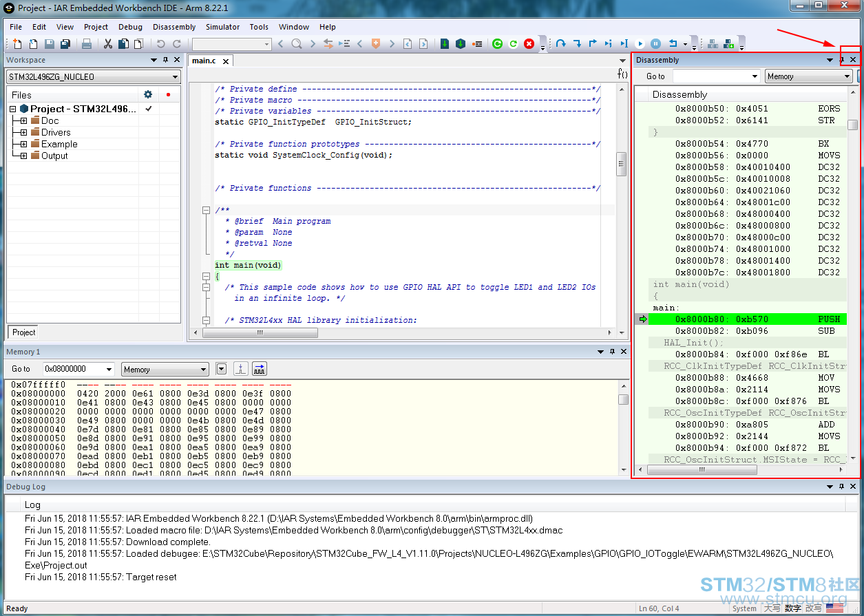Viewport: 864px width, 616px height.
Task: Open the Disassembly menu
Action: pyautogui.click(x=174, y=27)
